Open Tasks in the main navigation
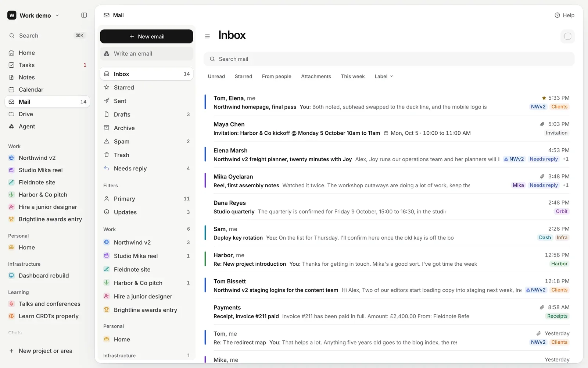The height and width of the screenshot is (368, 588). (47, 65)
